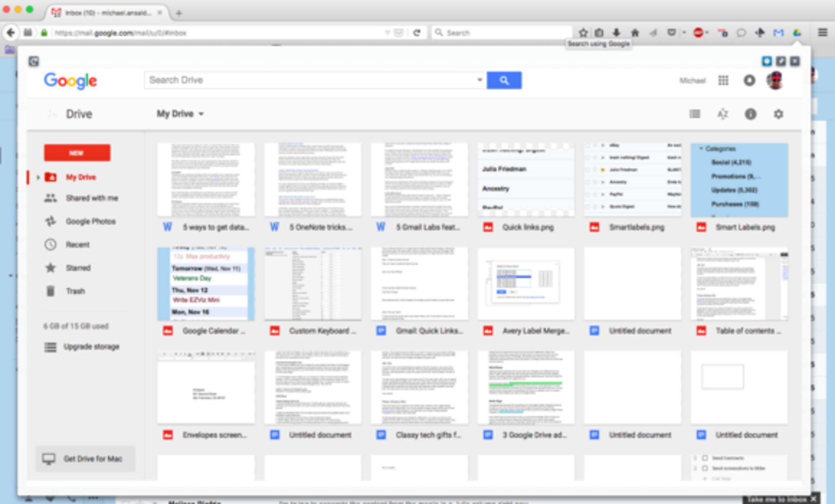835x504 pixels.
Task: Go to Starred files
Action: tap(78, 268)
